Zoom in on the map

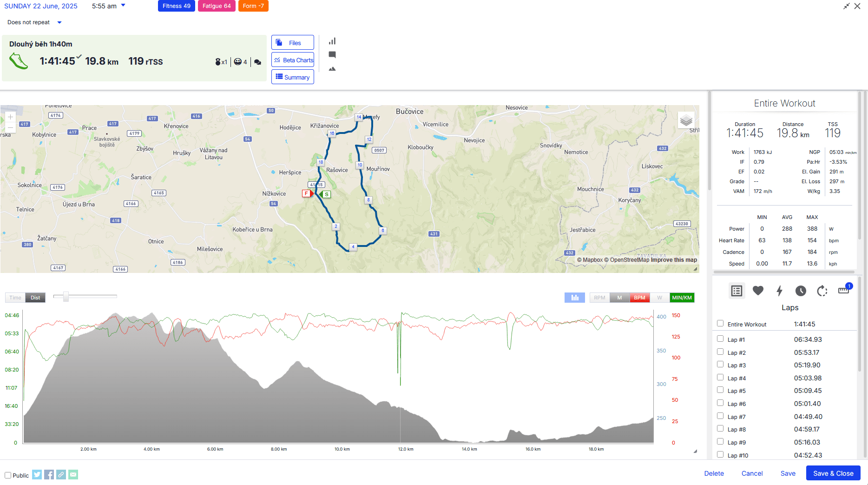click(x=10, y=117)
